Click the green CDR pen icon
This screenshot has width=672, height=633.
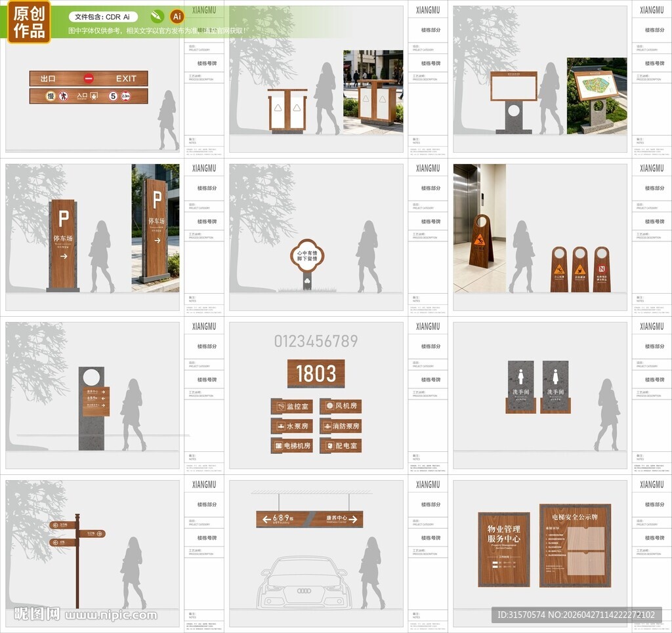coord(157,16)
